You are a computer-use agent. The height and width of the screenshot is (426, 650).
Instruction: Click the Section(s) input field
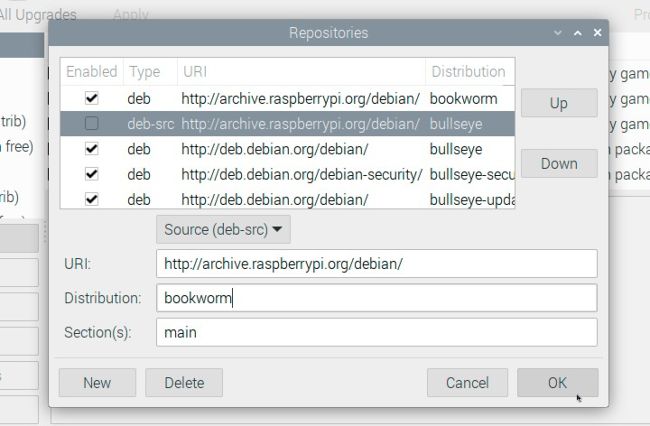pyautogui.click(x=376, y=332)
